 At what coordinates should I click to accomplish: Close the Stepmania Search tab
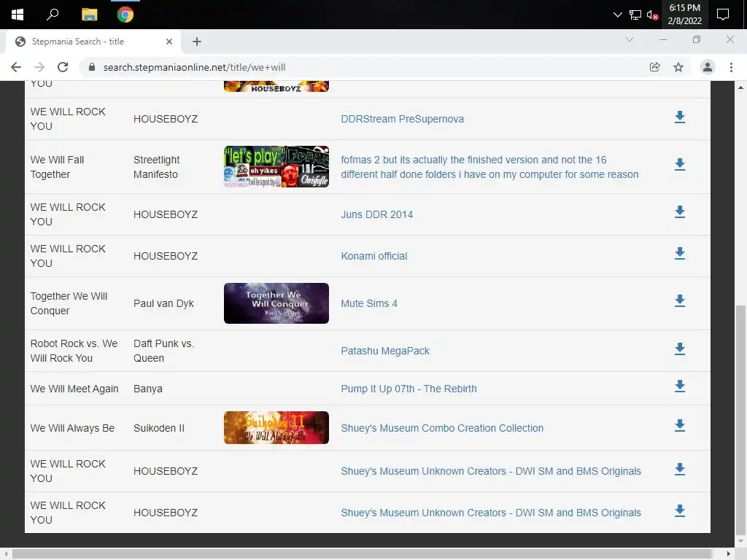point(169,42)
